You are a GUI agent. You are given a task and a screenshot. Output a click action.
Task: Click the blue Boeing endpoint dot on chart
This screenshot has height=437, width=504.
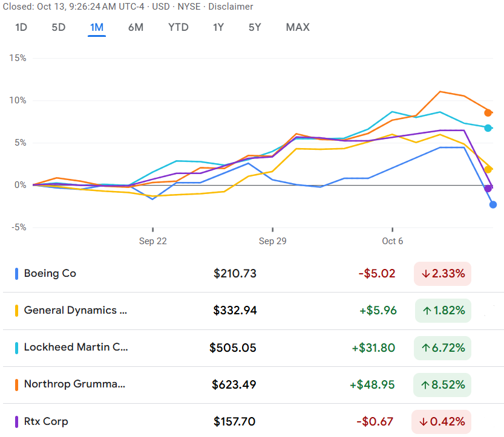click(493, 205)
